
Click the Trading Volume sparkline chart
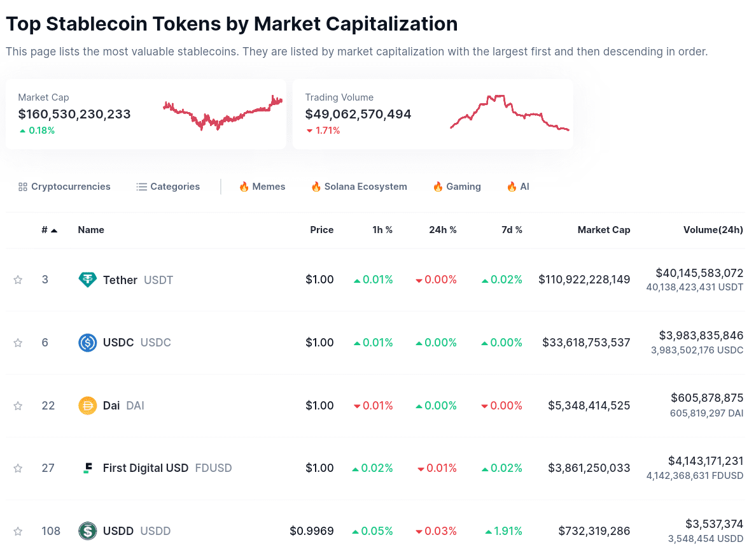[509, 113]
